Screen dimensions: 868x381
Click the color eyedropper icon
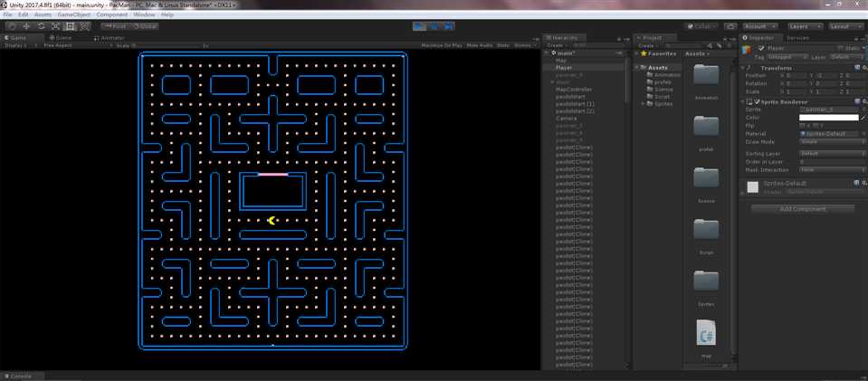point(863,118)
